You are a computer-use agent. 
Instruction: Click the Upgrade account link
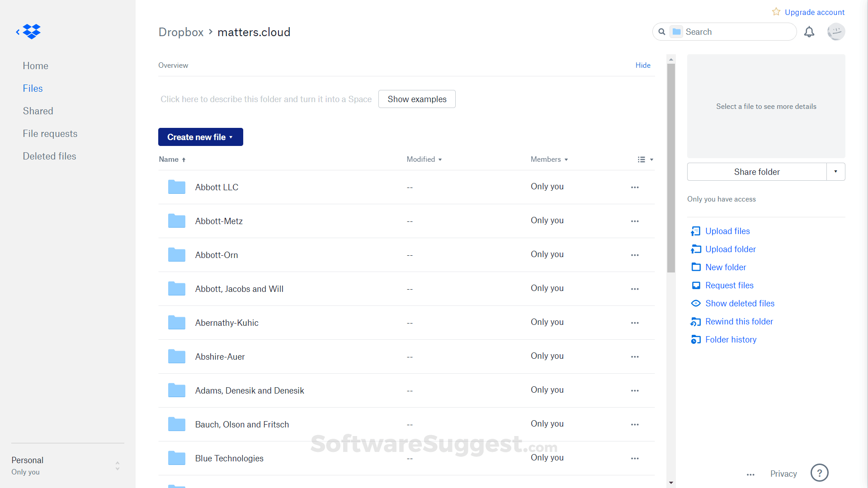(x=814, y=12)
